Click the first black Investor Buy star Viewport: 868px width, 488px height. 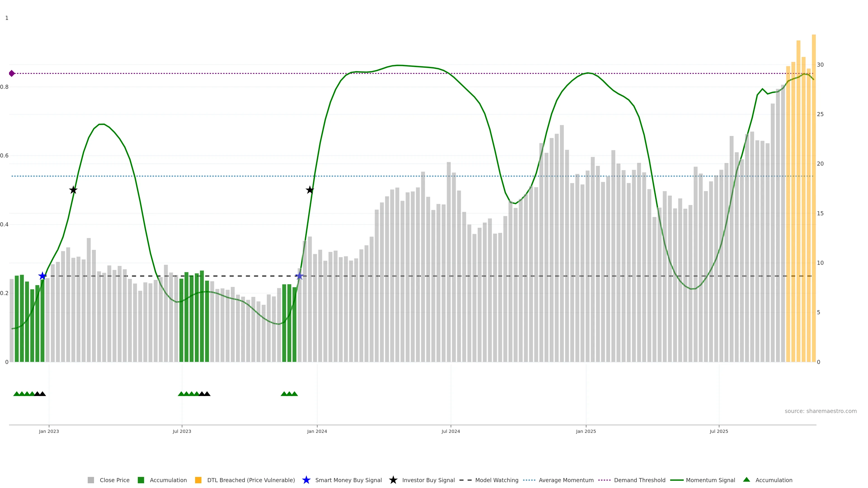tap(73, 190)
